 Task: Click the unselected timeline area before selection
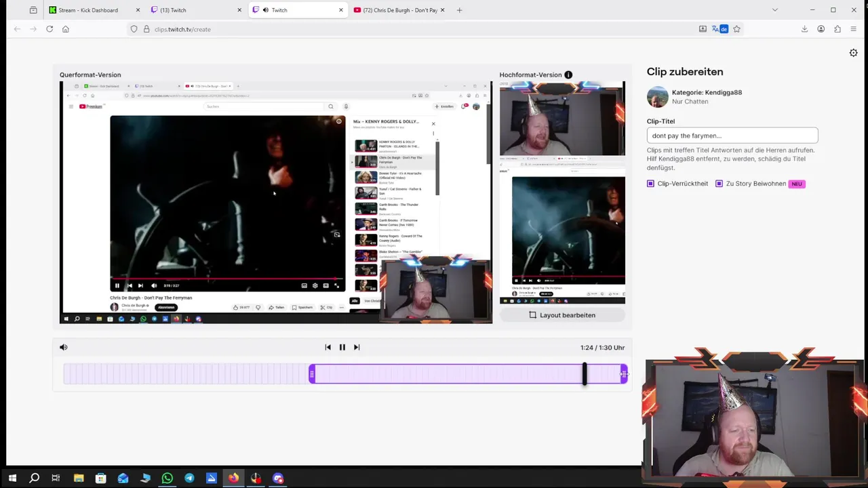[186, 373]
